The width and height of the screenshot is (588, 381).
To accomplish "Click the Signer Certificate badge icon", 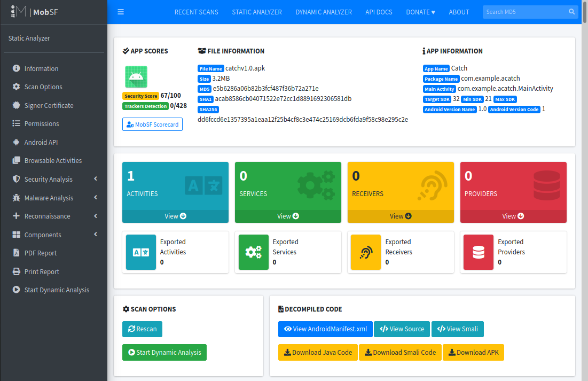I will [x=16, y=105].
